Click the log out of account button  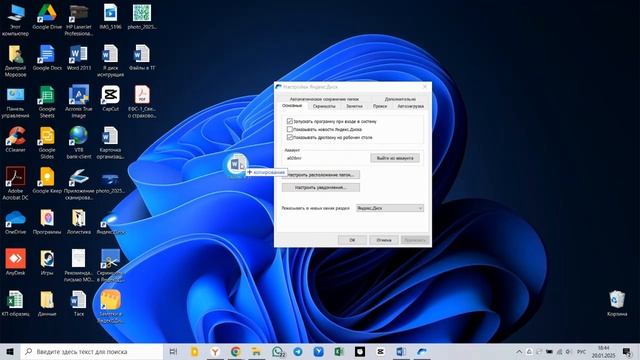(395, 158)
